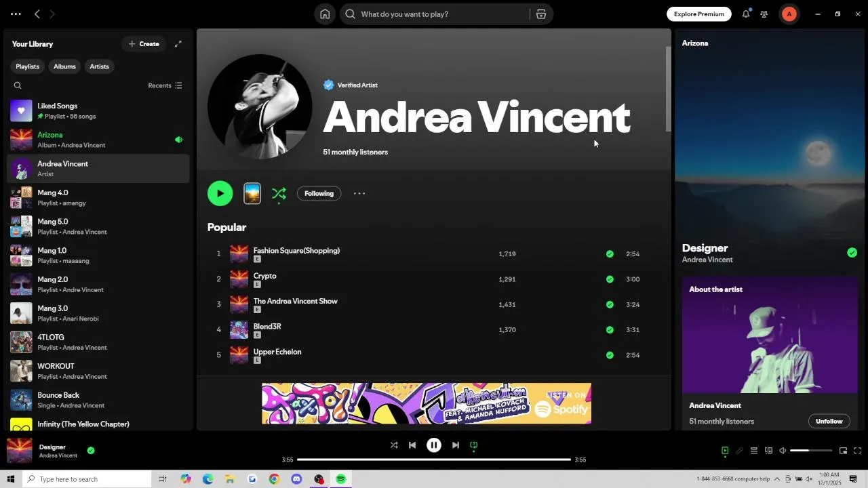Image resolution: width=868 pixels, height=488 pixels.
Task: Open Bounce Back single
Action: click(98, 400)
